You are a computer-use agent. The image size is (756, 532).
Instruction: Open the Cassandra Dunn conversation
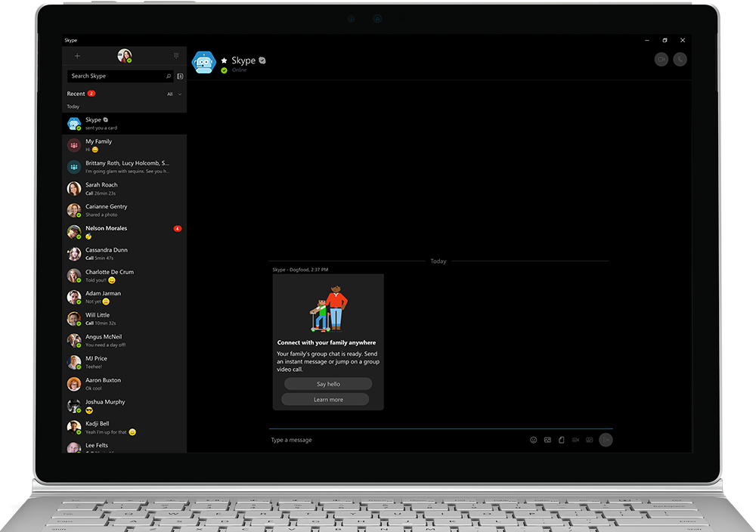coord(125,253)
